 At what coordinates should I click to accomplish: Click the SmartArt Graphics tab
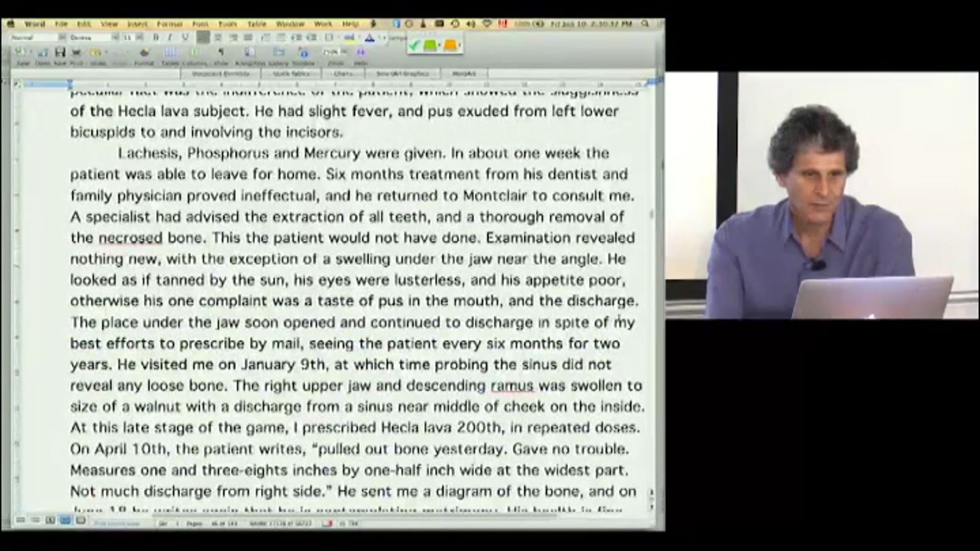(402, 73)
